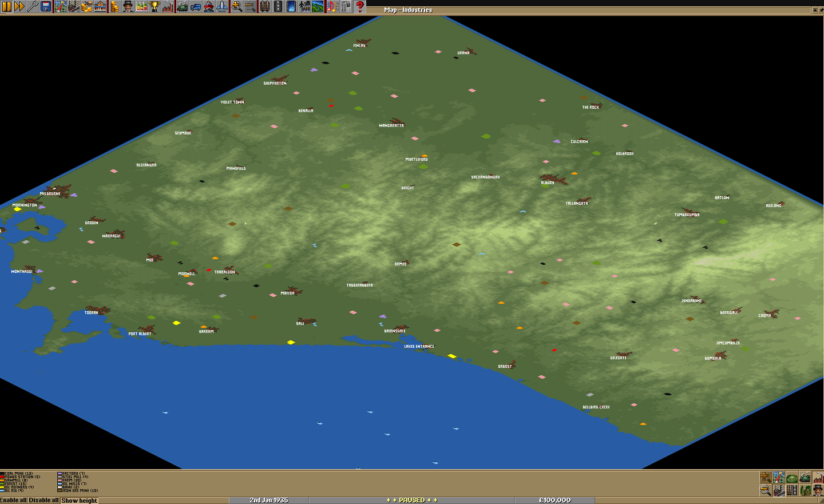Open company league trophy icon
The width and height of the screenshot is (824, 504).
click(x=154, y=6)
